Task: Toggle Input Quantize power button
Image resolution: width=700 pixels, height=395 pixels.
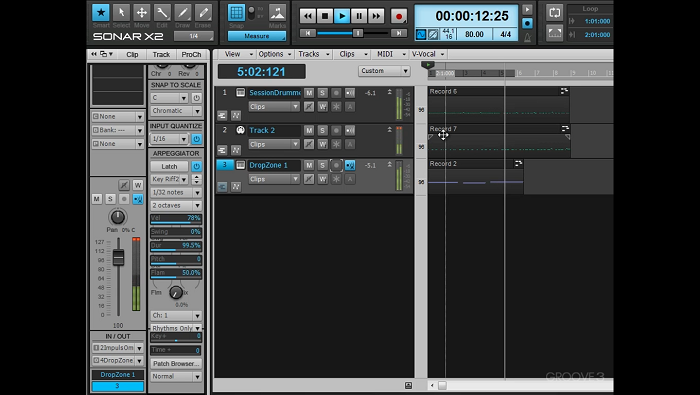Action: click(x=196, y=139)
